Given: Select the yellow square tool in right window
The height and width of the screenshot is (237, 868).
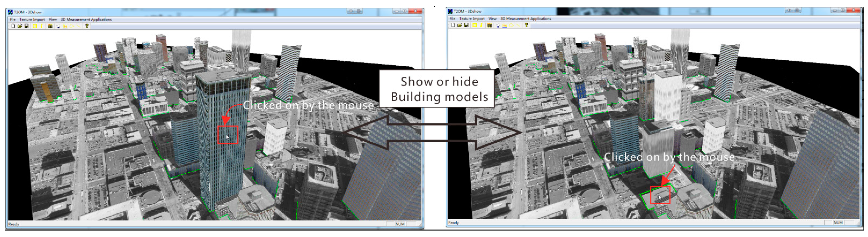Looking at the screenshot, I should [475, 25].
